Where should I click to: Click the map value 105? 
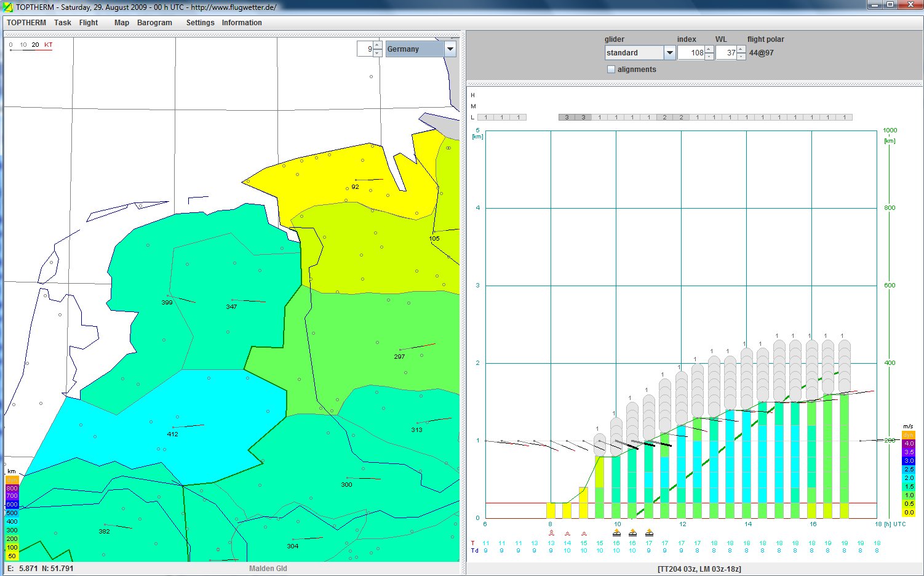coord(434,238)
